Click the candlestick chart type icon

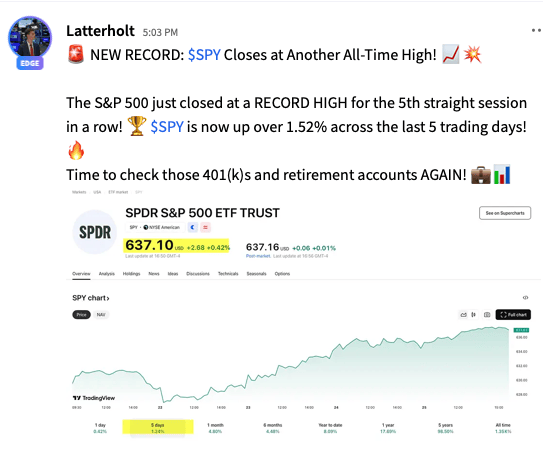[x=473, y=314]
